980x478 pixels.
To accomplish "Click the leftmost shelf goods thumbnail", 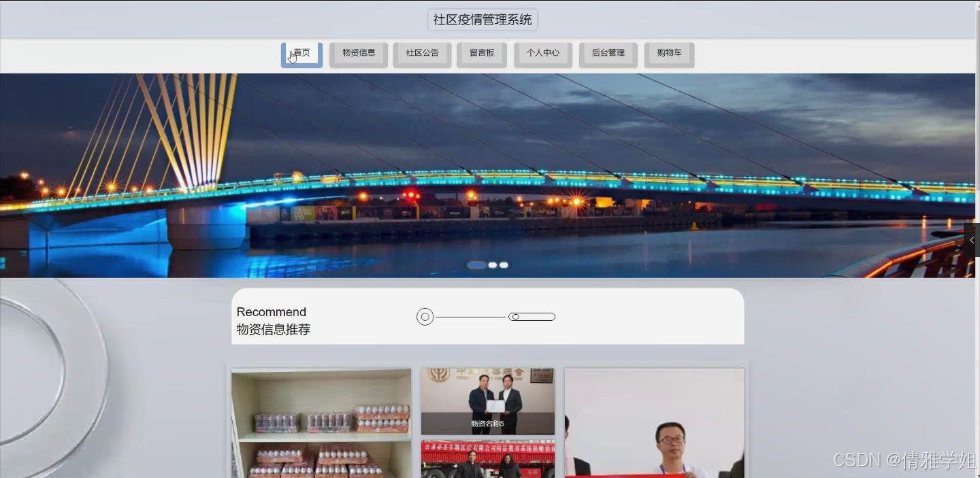I will coord(321,423).
